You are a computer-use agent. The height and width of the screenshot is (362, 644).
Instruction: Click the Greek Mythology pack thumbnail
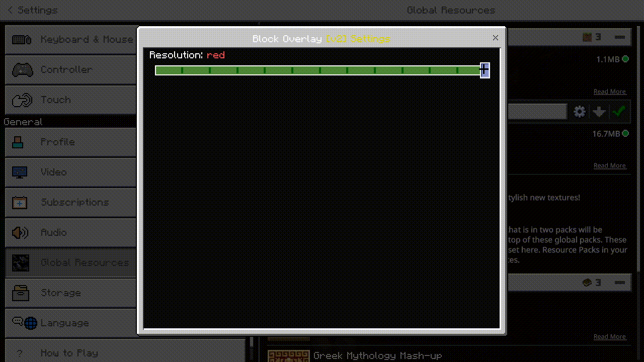288,356
